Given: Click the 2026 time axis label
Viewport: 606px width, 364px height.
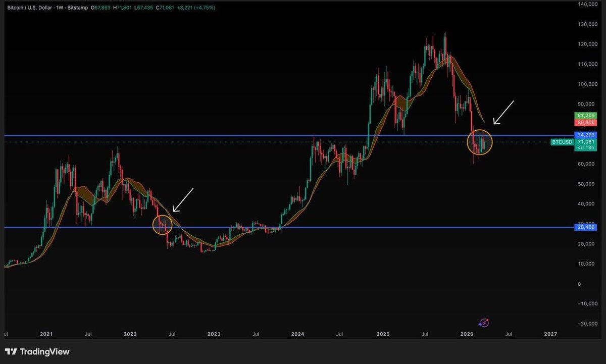Looking at the screenshot, I should [x=467, y=334].
